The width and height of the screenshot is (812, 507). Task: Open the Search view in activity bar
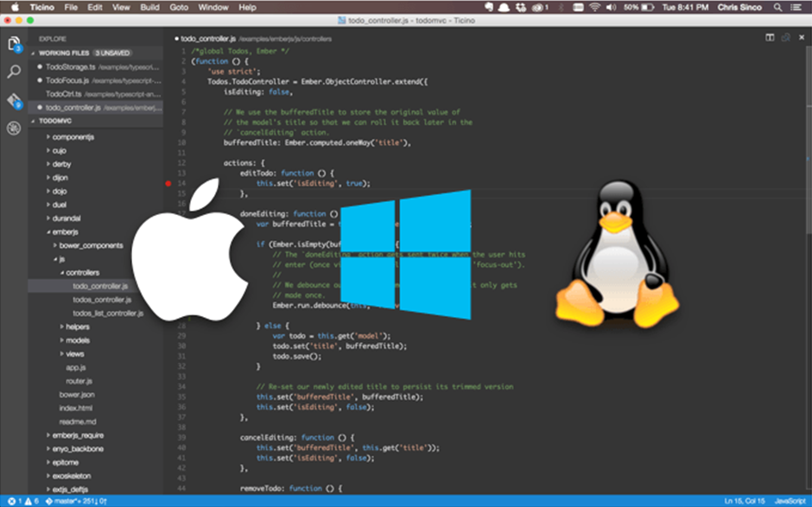click(x=14, y=71)
